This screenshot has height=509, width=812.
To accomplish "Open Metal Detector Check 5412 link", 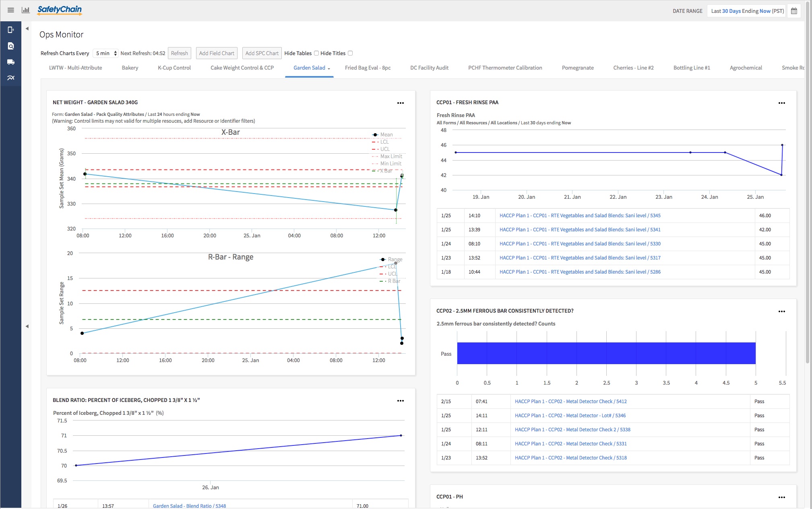I will (570, 401).
